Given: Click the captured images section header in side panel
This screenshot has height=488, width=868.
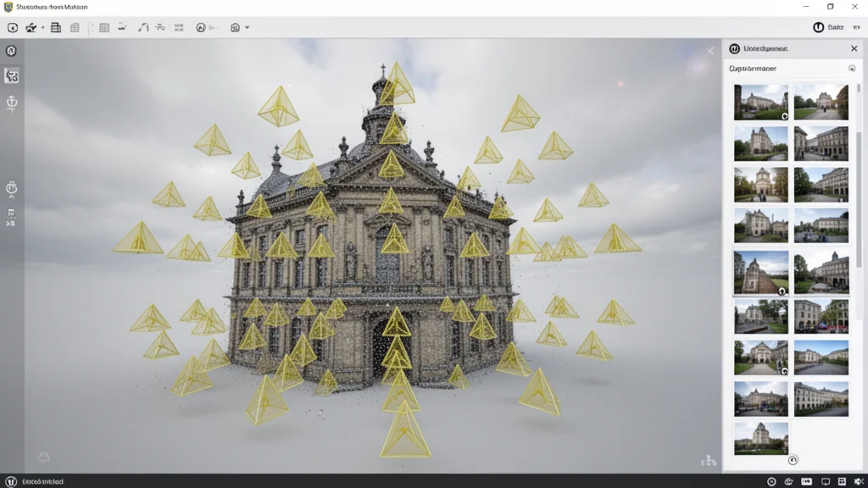Looking at the screenshot, I should (754, 69).
